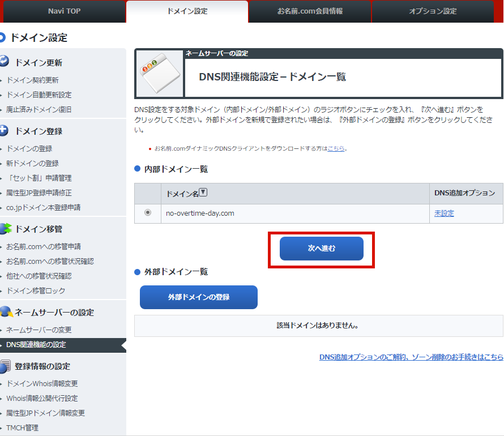504x436 pixels.
Task: Open お名前.comへの移管申請 in sidebar
Action: 44,246
